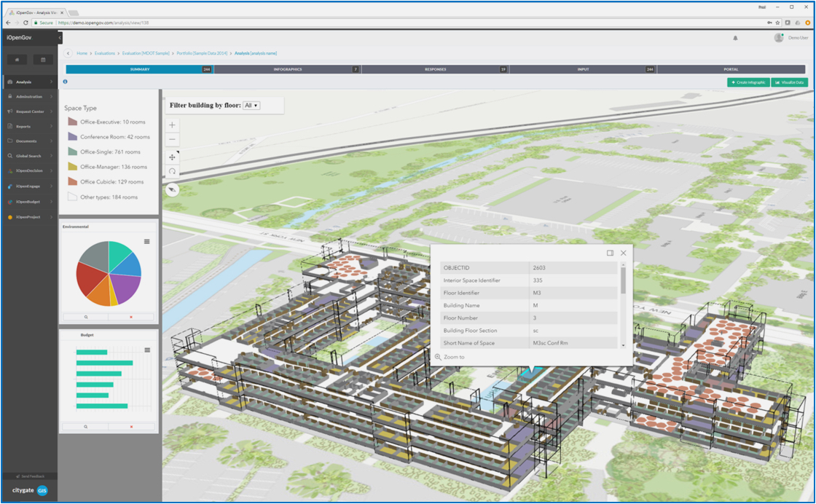Click the 'M3sc Conf Rm' value in popup
The height and width of the screenshot is (504, 816).
click(550, 343)
